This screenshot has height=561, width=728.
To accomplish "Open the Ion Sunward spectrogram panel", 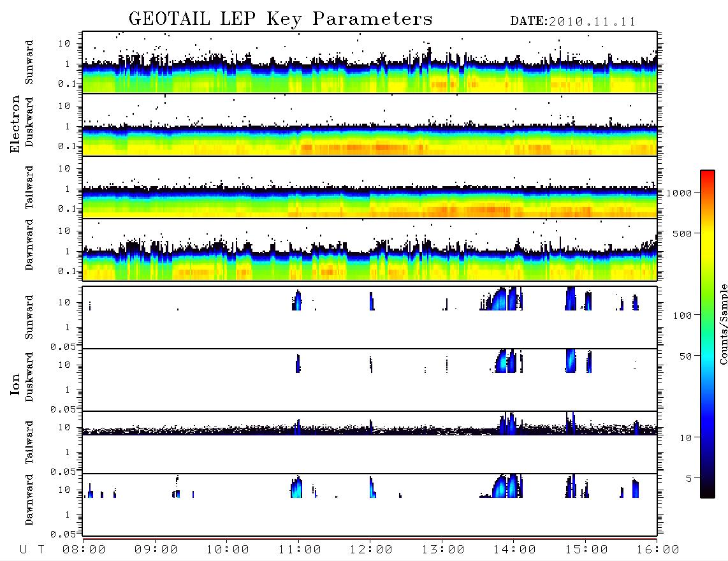I will [x=370, y=317].
